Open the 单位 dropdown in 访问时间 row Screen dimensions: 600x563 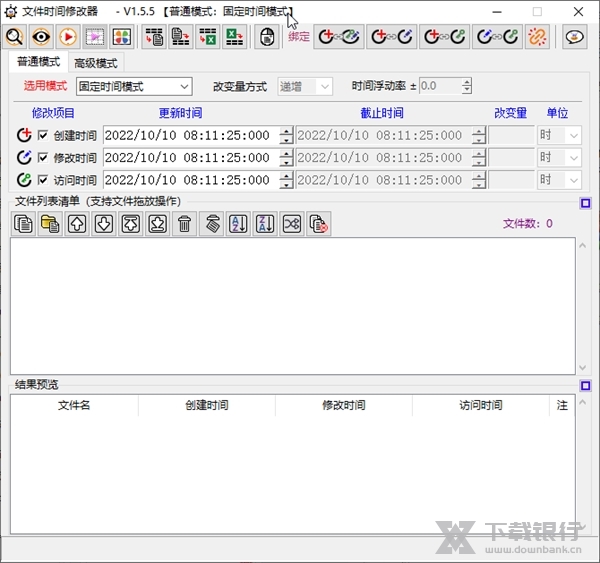(x=559, y=180)
